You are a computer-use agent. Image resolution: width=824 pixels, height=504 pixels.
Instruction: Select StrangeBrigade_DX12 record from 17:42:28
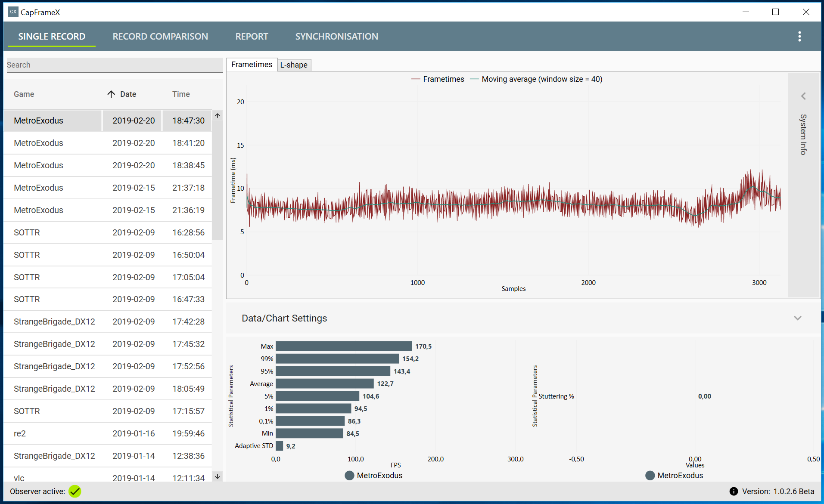click(108, 322)
